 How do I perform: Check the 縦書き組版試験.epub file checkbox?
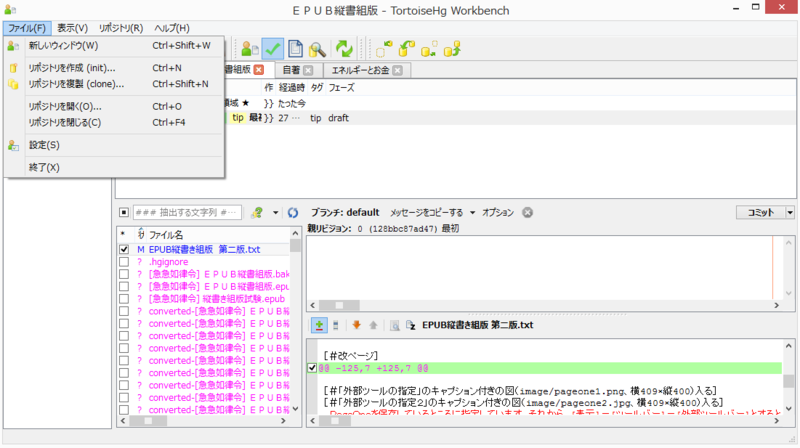(x=124, y=299)
